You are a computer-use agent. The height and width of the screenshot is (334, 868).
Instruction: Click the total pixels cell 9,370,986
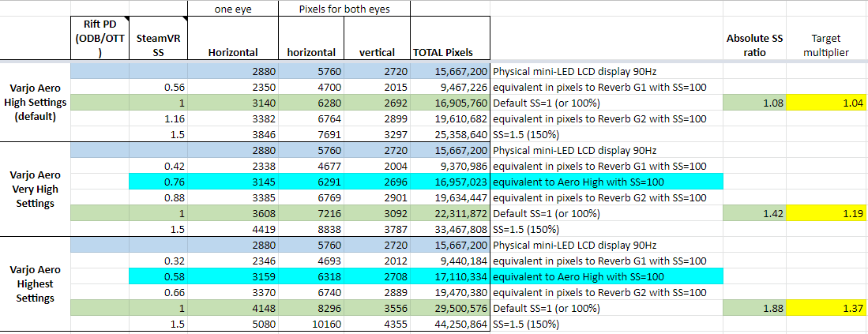coord(450,166)
